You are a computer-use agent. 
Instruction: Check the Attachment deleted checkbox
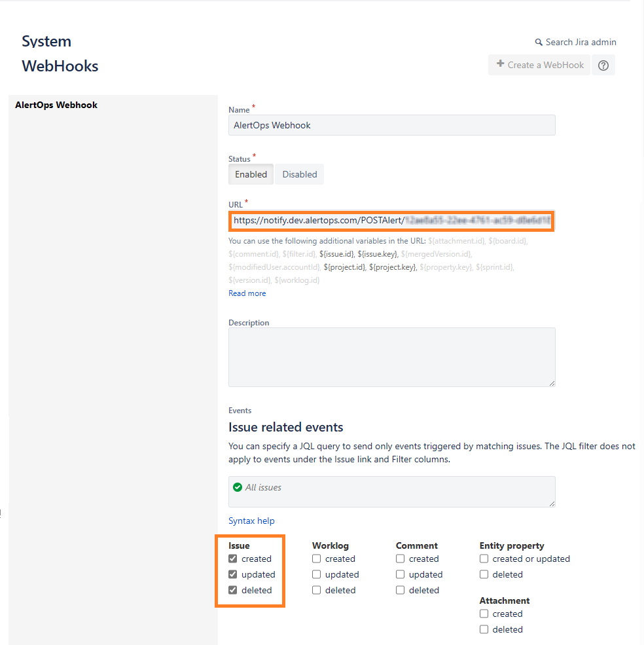[x=484, y=629]
